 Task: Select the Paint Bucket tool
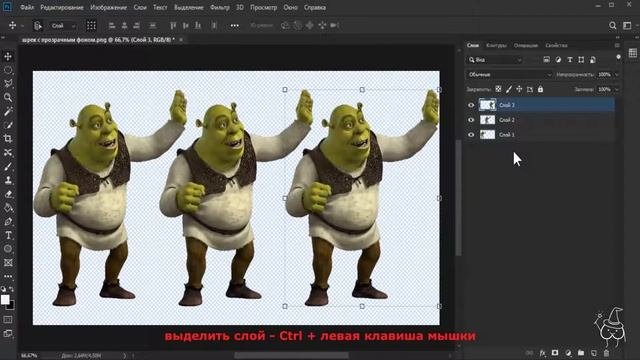(8, 208)
